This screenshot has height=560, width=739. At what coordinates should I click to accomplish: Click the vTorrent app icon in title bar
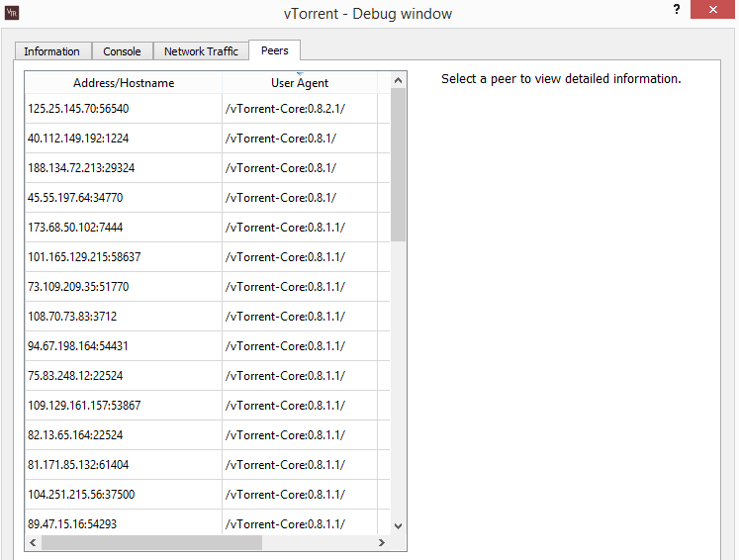coord(12,13)
